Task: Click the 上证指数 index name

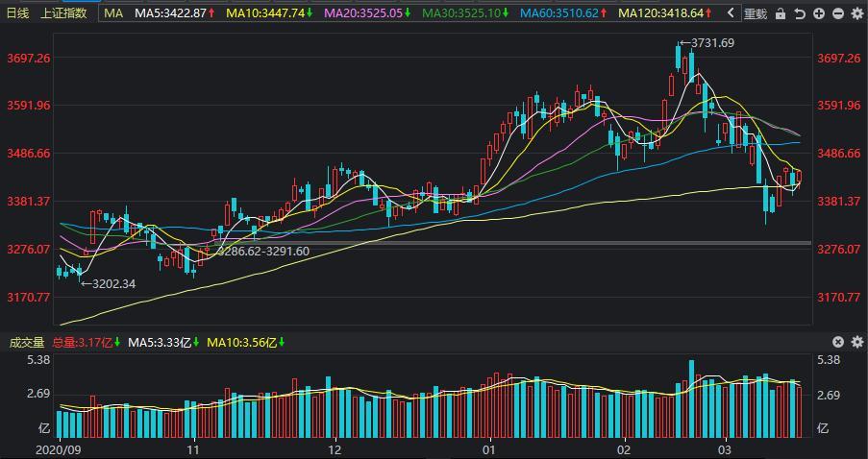Action: coord(63,13)
